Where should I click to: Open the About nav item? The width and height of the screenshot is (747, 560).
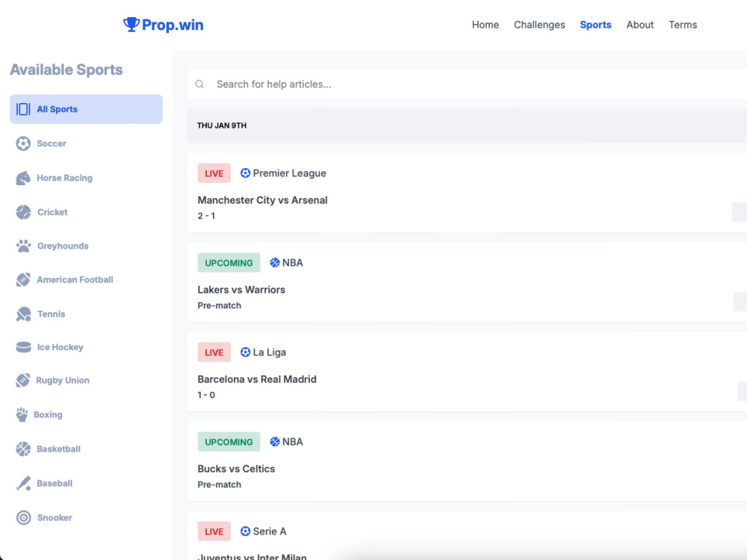pos(640,25)
